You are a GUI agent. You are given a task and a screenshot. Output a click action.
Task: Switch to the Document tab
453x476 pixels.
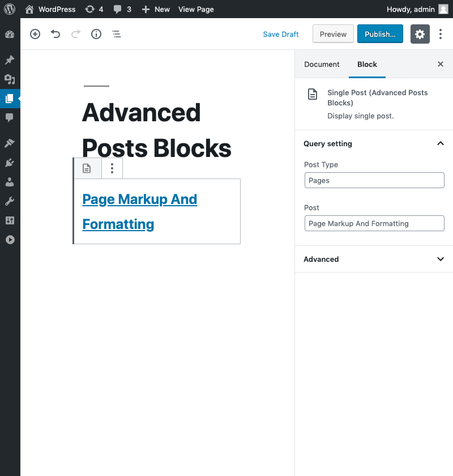[322, 65]
